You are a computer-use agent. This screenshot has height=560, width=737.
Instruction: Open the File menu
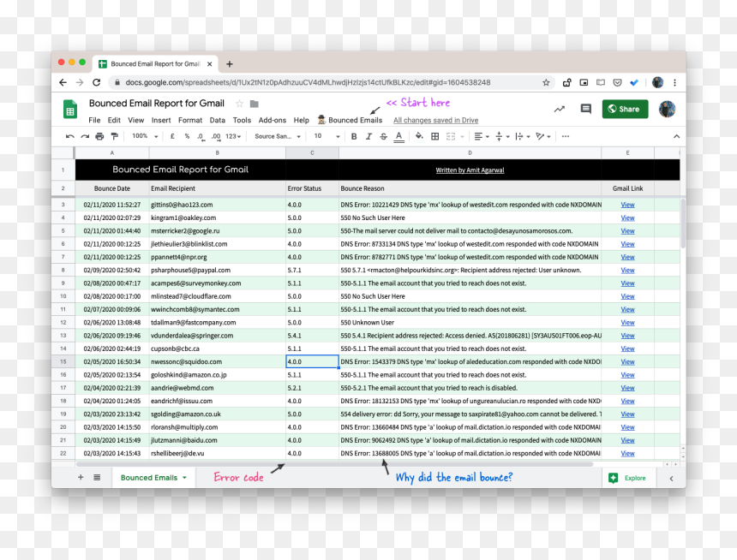[94, 120]
